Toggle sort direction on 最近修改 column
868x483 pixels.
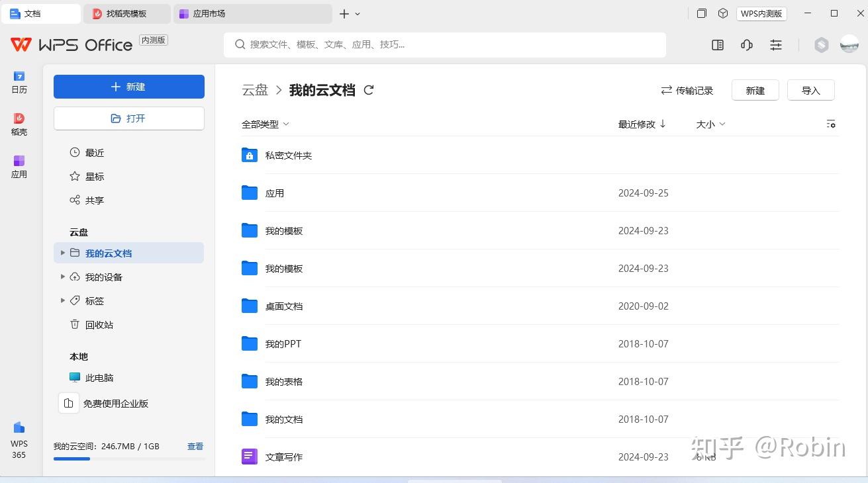(661, 124)
